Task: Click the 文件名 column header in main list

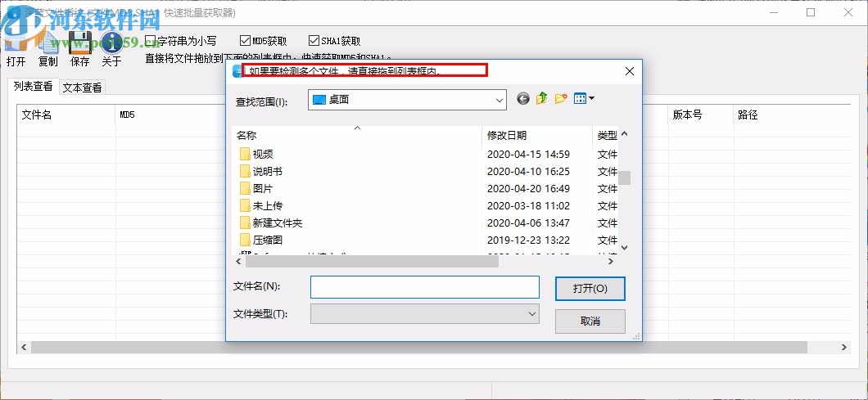Action: coord(66,115)
